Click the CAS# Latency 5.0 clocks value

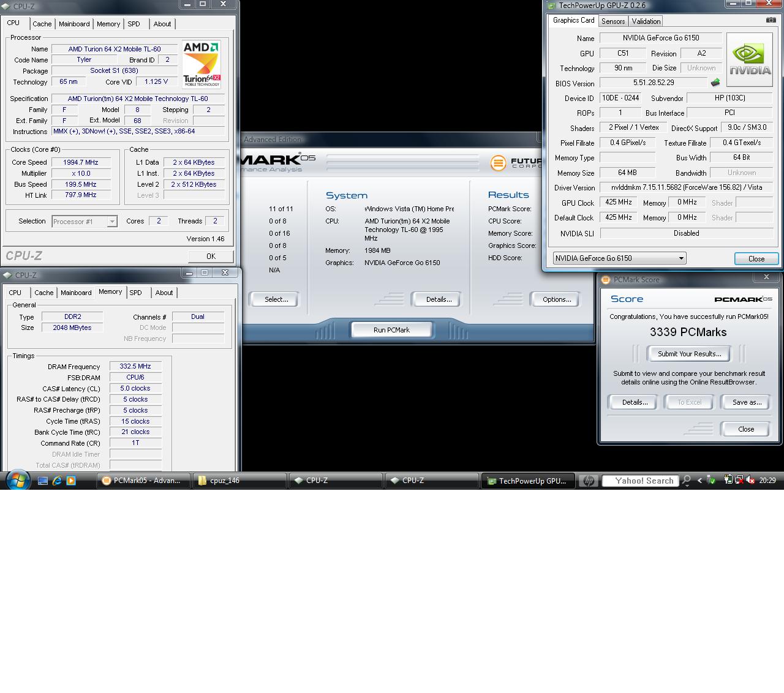(x=135, y=388)
